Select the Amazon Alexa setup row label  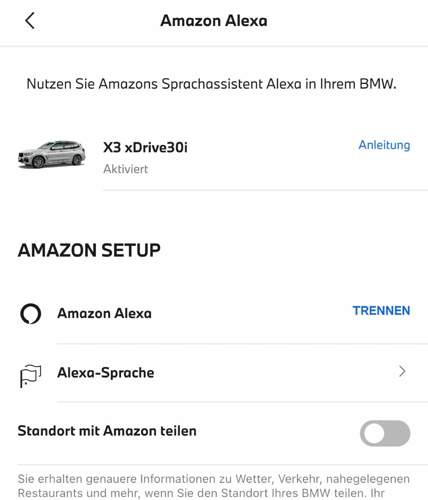tap(104, 314)
